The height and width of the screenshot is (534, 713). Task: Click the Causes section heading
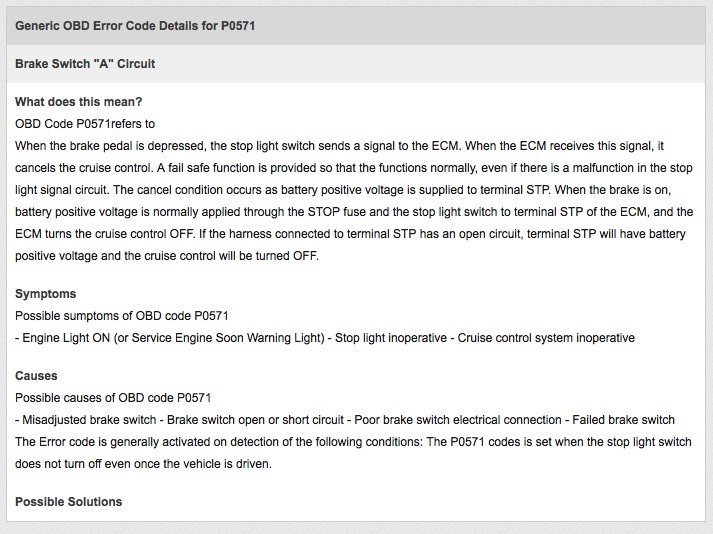(x=36, y=376)
